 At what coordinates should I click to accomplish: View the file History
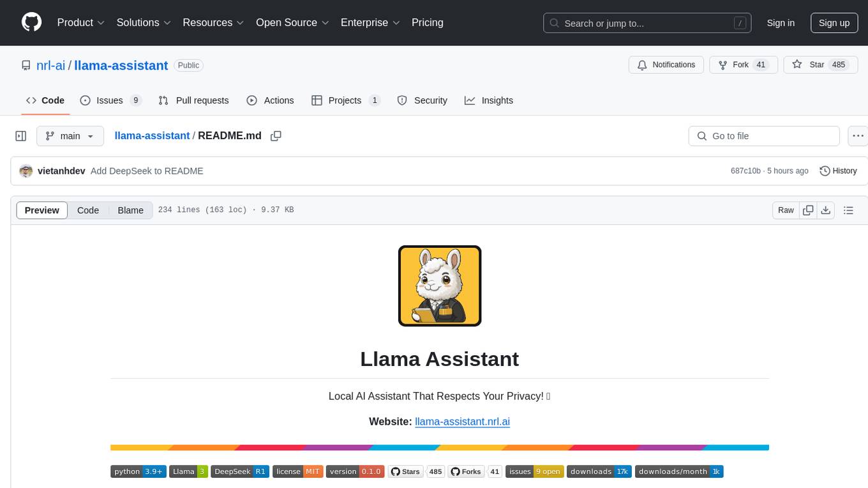(x=838, y=171)
